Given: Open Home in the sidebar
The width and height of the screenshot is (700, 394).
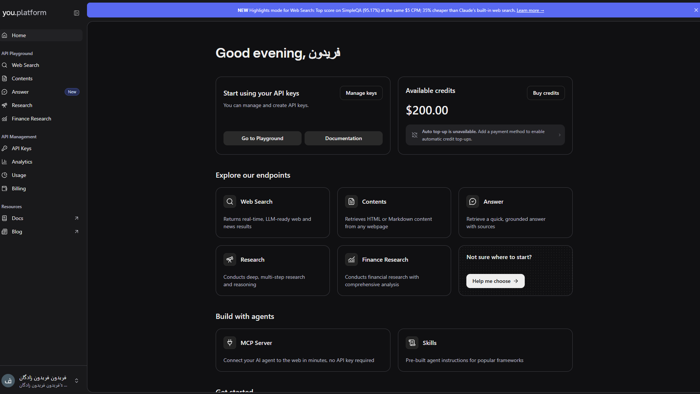Looking at the screenshot, I should [x=41, y=35].
